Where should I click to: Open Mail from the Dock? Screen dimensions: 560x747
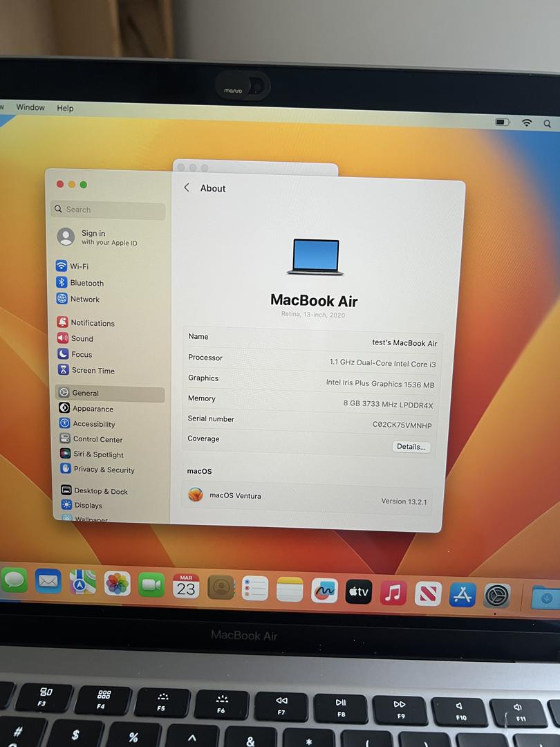point(48,581)
